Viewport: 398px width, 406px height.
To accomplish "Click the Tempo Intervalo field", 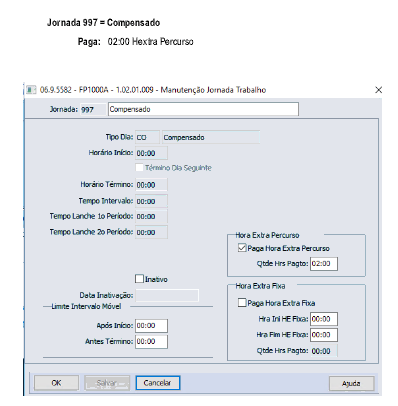I will click(151, 201).
